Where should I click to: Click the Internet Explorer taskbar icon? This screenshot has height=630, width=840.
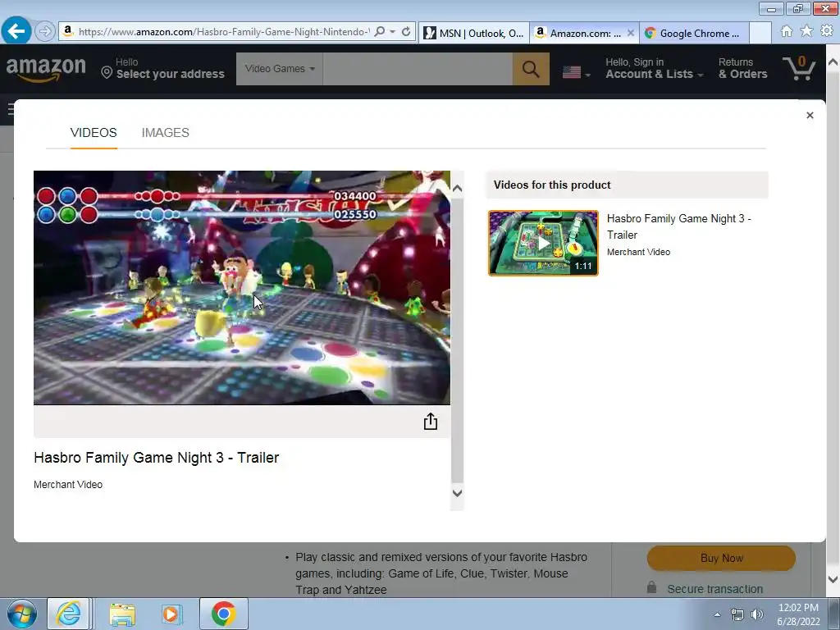(x=69, y=614)
